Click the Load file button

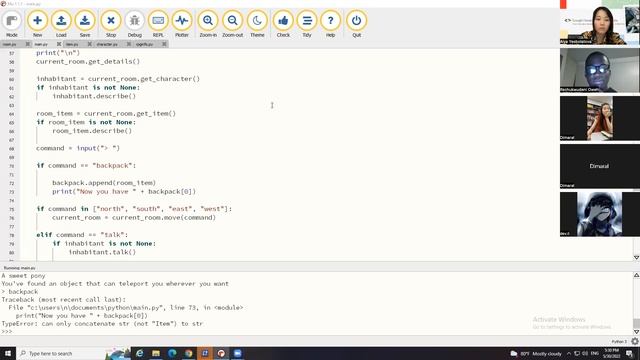[61, 24]
